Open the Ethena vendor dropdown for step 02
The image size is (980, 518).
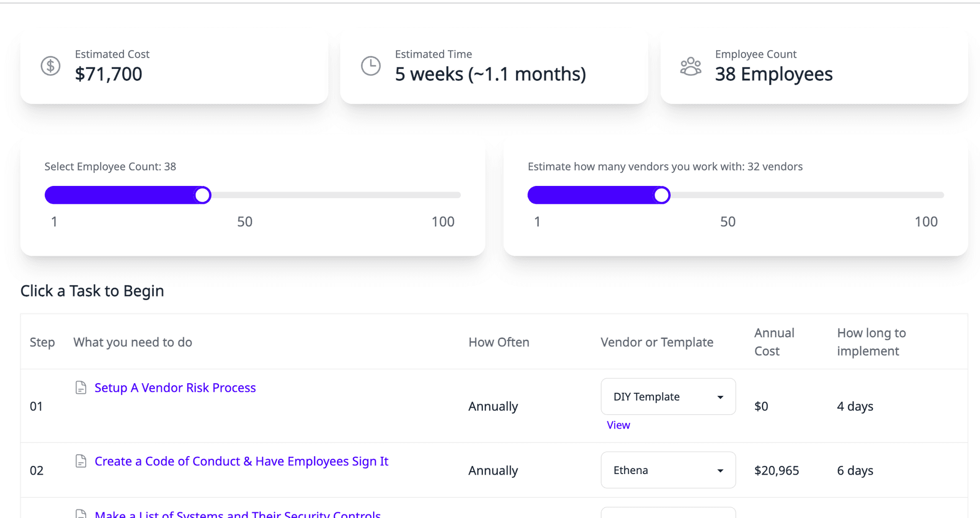pyautogui.click(x=668, y=470)
